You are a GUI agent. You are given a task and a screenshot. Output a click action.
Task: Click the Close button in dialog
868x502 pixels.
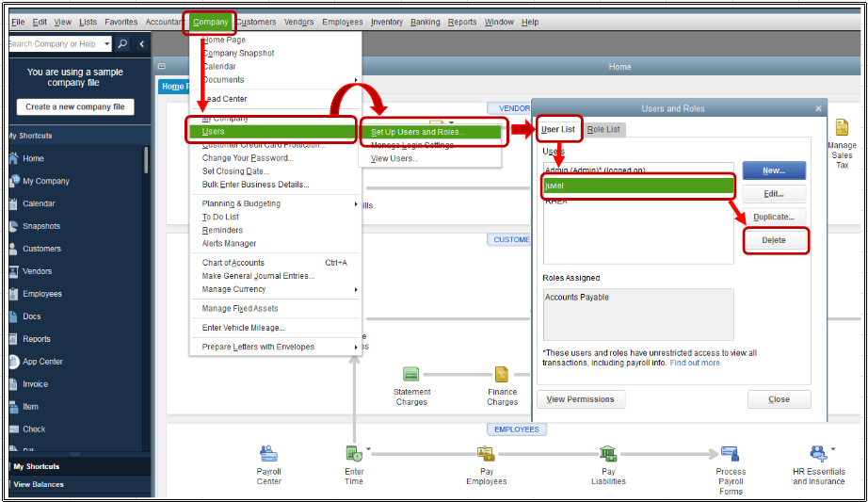779,399
